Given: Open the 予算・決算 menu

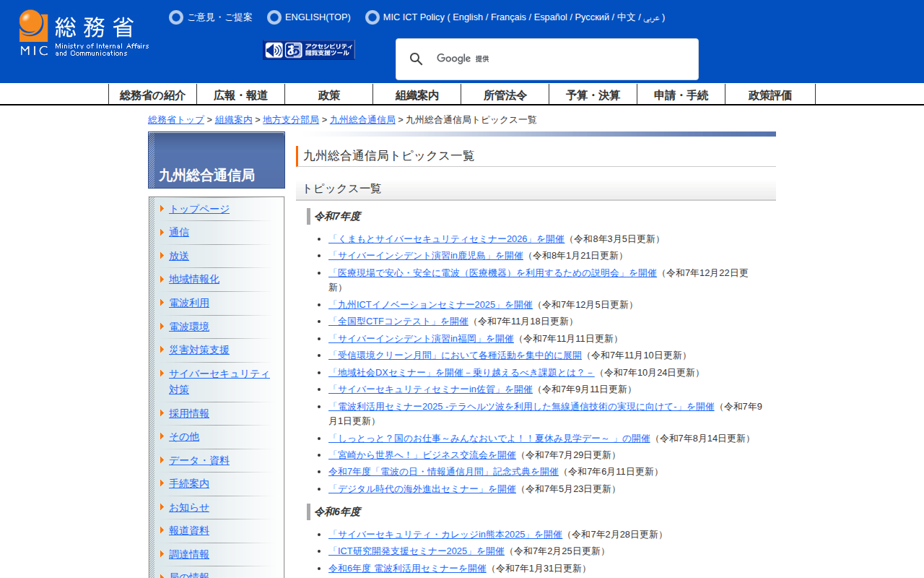Looking at the screenshot, I should pos(593,95).
